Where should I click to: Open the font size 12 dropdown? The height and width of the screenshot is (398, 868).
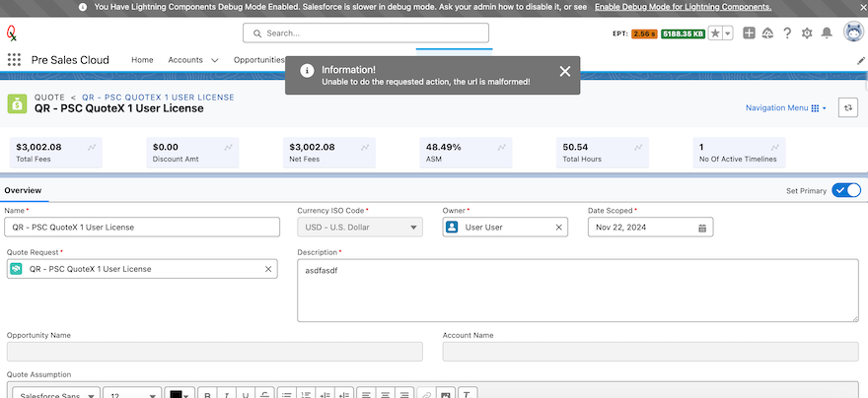pos(132,395)
